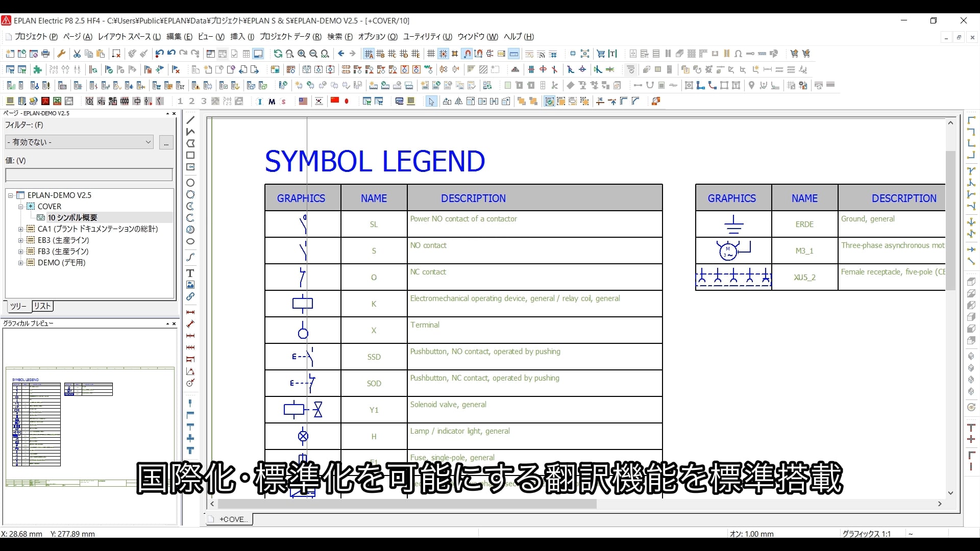Expand the FB3 (生産ライン) node
The width and height of the screenshot is (980, 551).
click(x=20, y=252)
